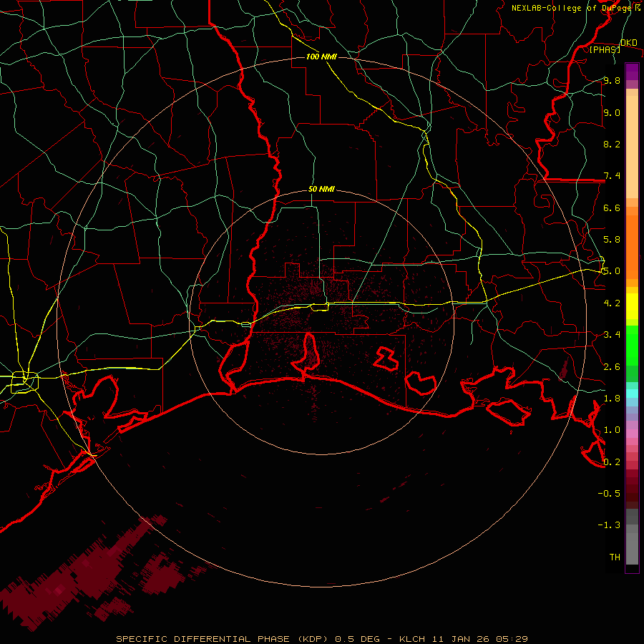Click the 3.4 value on color scale
Image resolution: width=644 pixels, height=644 pixels.
click(612, 335)
